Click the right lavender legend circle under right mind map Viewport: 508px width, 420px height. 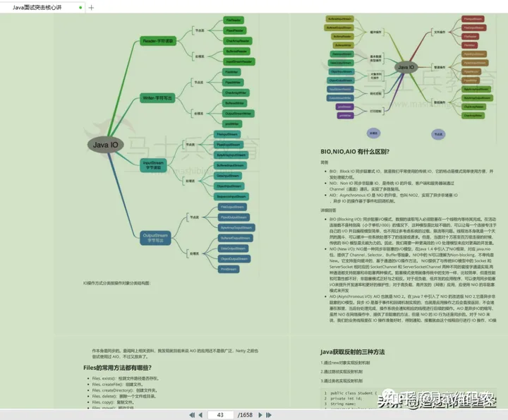point(438,134)
